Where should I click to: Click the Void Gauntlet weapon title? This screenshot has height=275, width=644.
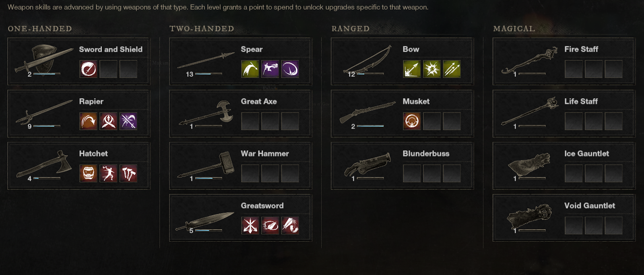590,205
